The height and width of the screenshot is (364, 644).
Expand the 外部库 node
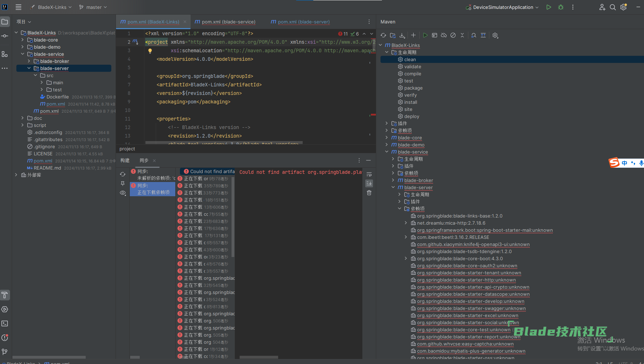coord(16,175)
